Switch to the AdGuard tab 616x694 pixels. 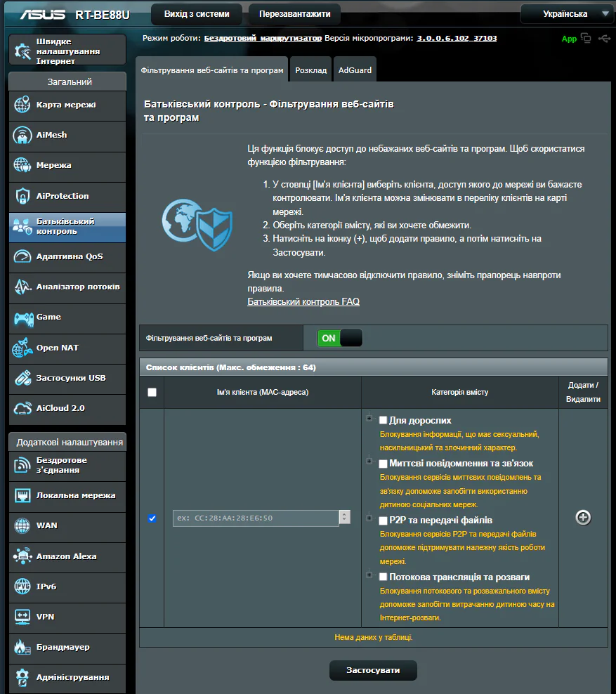[x=355, y=70]
